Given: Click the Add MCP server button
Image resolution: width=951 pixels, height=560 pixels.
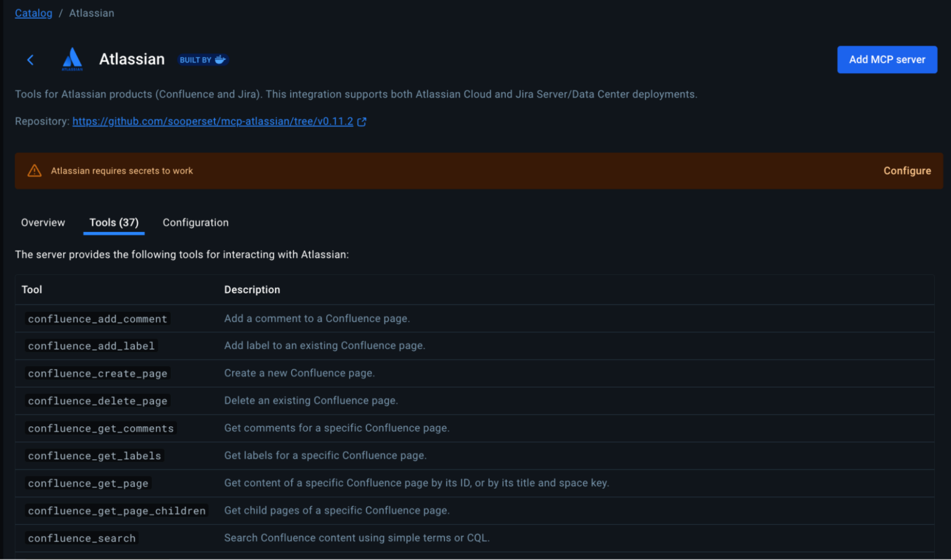Looking at the screenshot, I should pyautogui.click(x=887, y=59).
